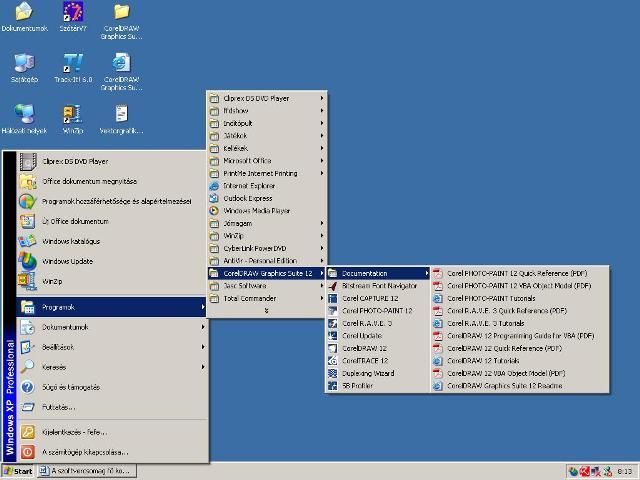The height and width of the screenshot is (480, 640).
Task: Select Windows Update in the Start menu
Action: coord(68,261)
